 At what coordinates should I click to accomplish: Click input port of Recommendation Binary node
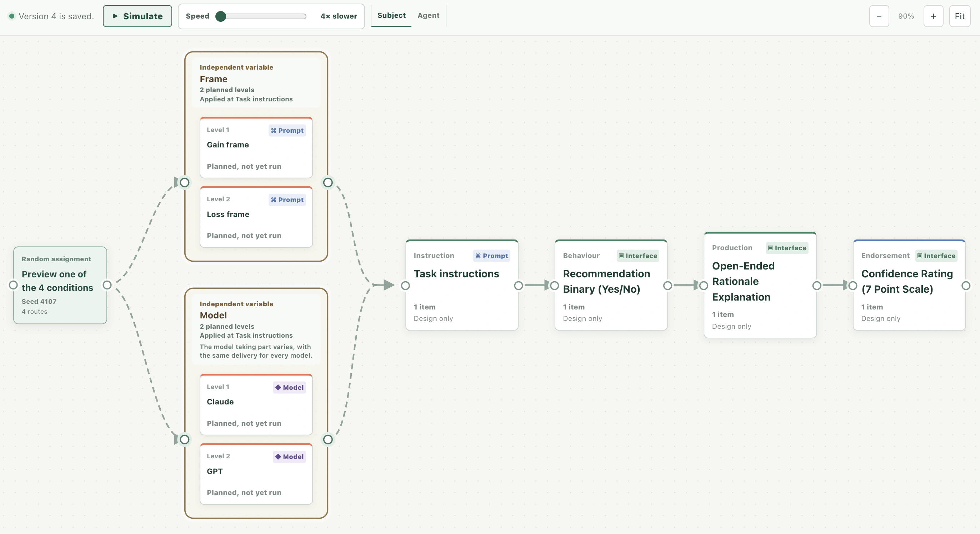(x=555, y=286)
